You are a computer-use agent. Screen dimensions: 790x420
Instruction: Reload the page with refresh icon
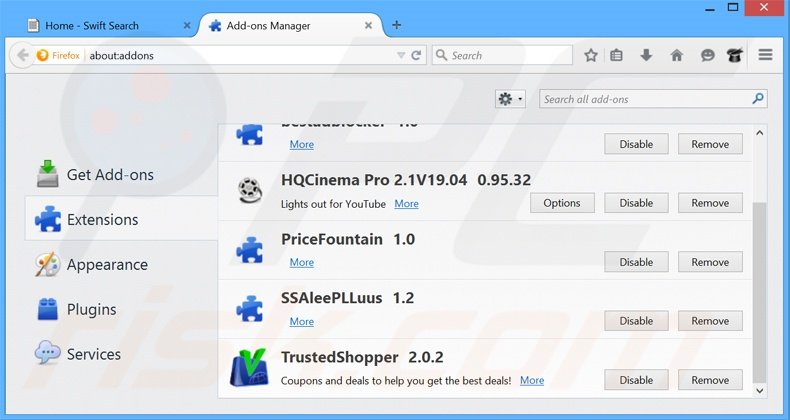click(416, 55)
